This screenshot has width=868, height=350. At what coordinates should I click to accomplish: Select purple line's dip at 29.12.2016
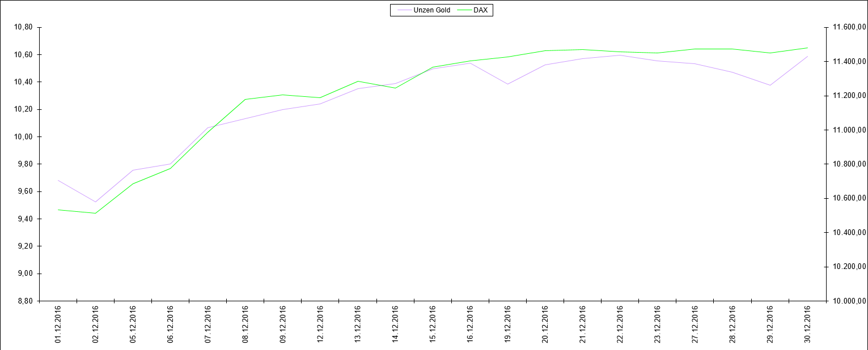(x=770, y=86)
